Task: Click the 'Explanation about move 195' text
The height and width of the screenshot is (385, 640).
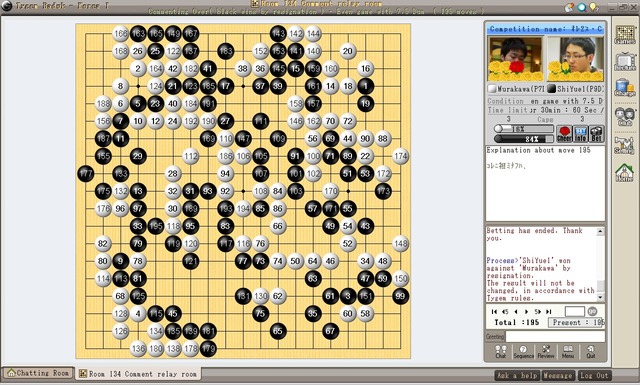Action: (538, 150)
